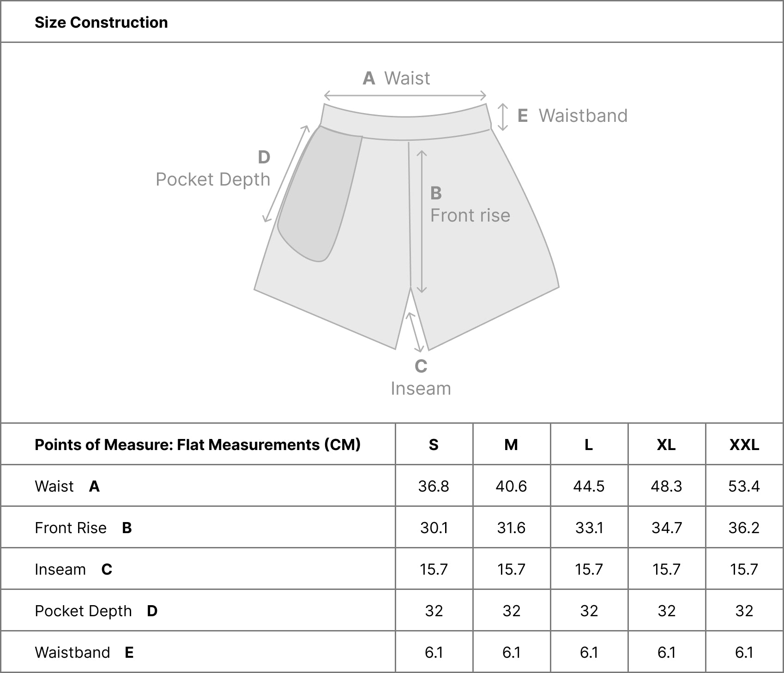Click the Waist A row label
Screen dimensions: 784x673
pyautogui.click(x=67, y=486)
